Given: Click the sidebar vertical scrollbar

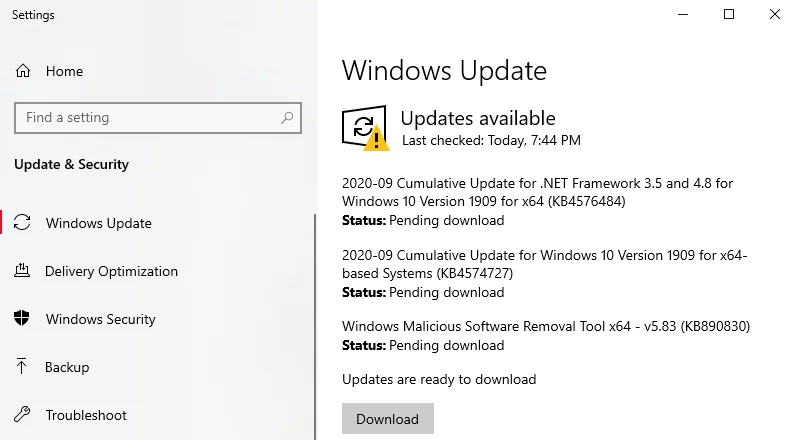Looking at the screenshot, I should point(315,327).
